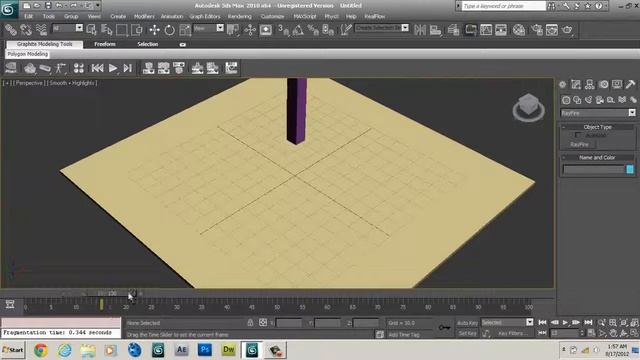The width and height of the screenshot is (640, 360).
Task: Toggle the Window/Crossing selection icon
Action: [x=137, y=30]
